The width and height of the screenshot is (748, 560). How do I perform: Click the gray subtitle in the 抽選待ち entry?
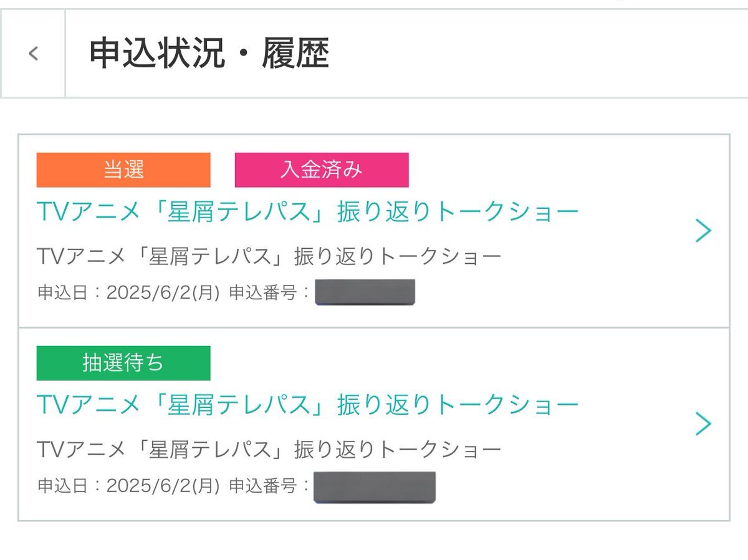[x=269, y=450]
